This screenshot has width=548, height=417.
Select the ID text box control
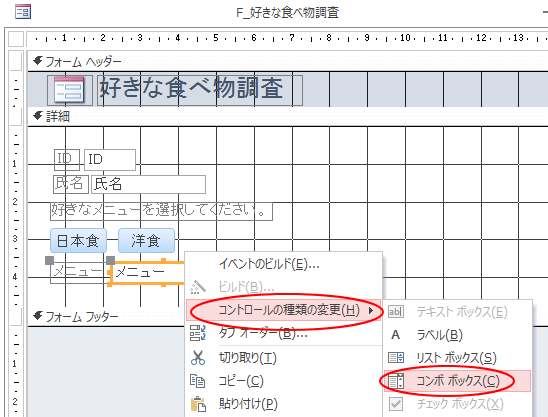click(110, 160)
